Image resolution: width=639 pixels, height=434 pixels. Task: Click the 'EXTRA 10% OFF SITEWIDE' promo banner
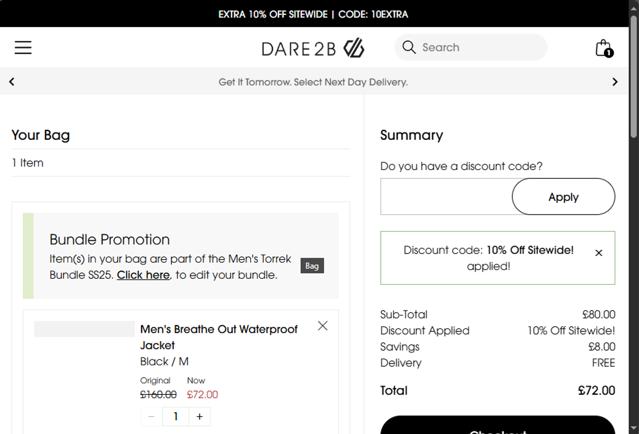[313, 14]
